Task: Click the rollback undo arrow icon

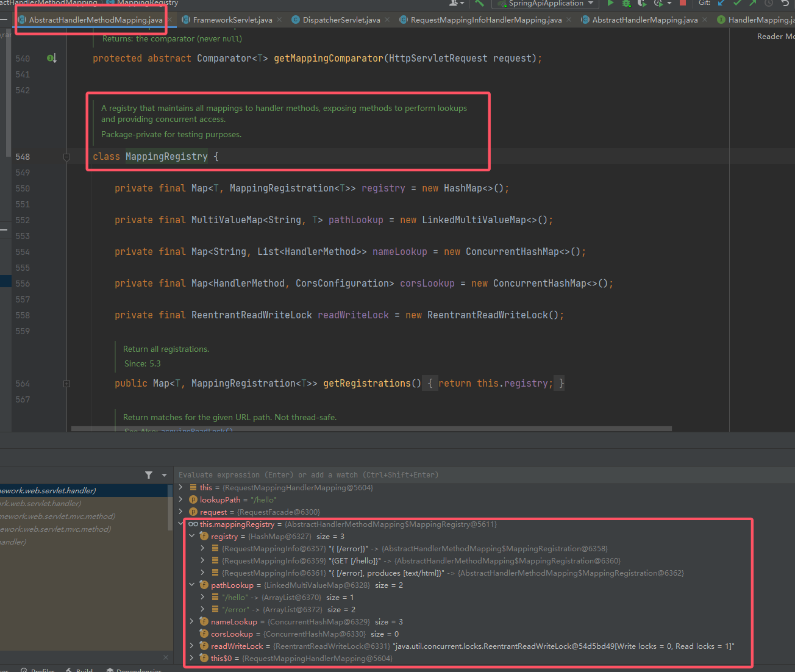Action: [785, 3]
